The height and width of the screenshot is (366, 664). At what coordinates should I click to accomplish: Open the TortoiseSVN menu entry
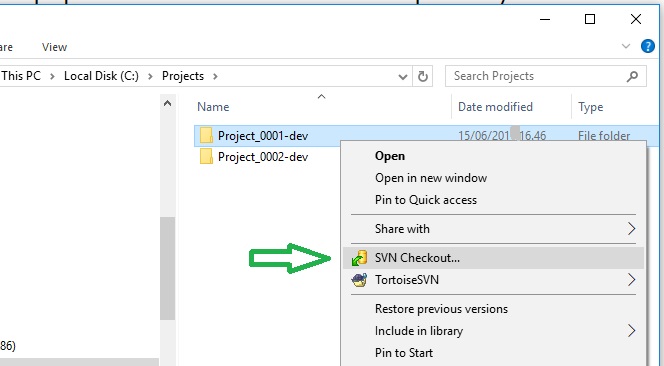(493, 280)
